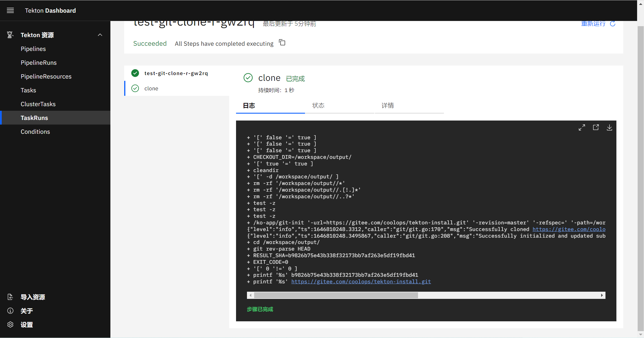Collapse the Tekton 资源 section chevron

(x=100, y=35)
